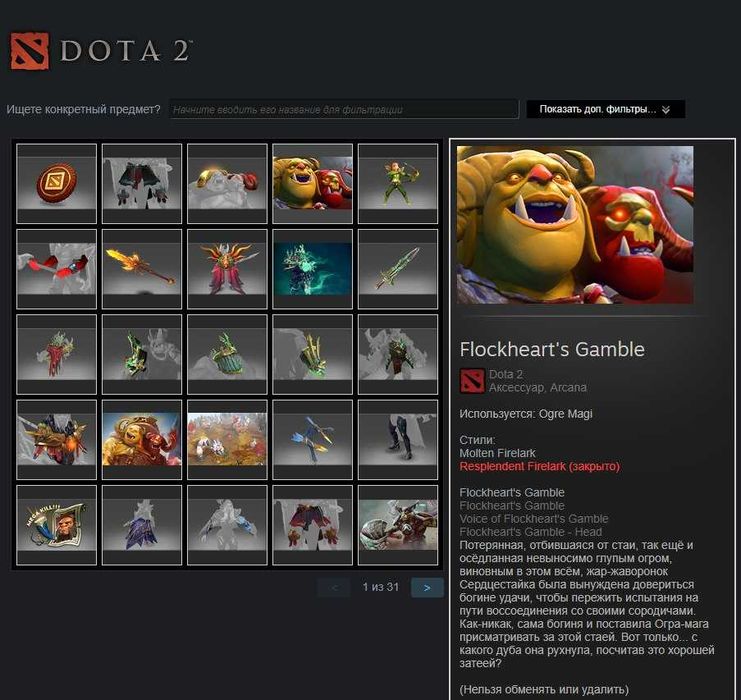
Task: Select the blue trident weapon item
Action: click(x=312, y=440)
